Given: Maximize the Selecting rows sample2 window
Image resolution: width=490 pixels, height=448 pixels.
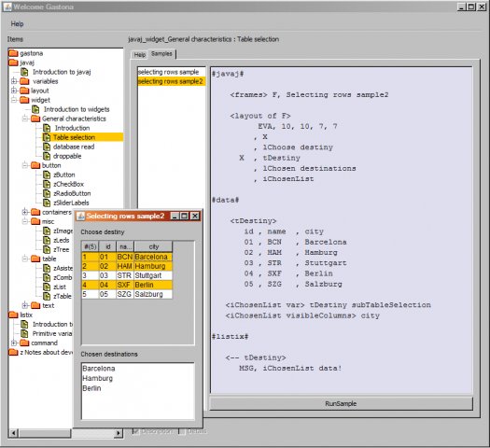Looking at the screenshot, I should (185, 216).
